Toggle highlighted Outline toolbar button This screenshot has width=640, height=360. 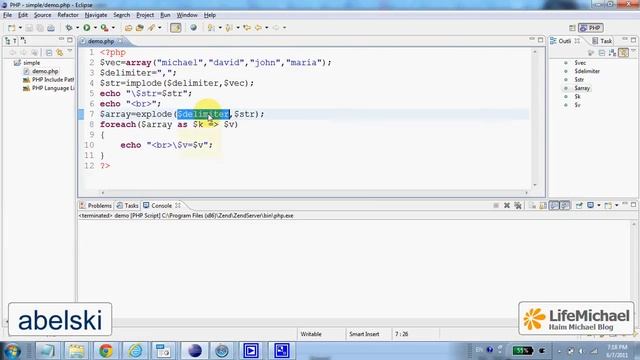point(623,53)
